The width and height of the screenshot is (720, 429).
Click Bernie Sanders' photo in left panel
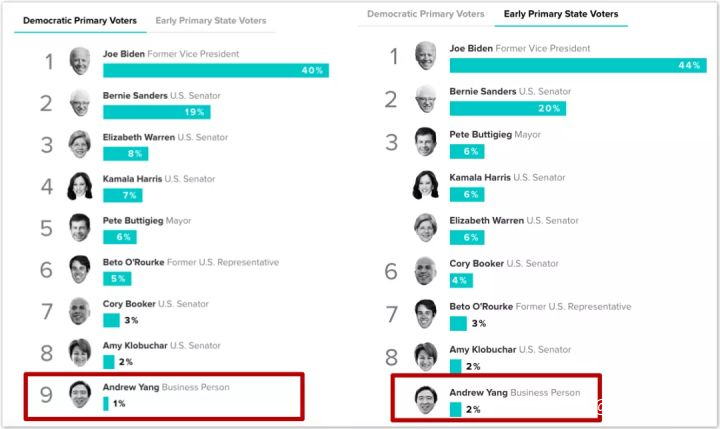point(80,103)
